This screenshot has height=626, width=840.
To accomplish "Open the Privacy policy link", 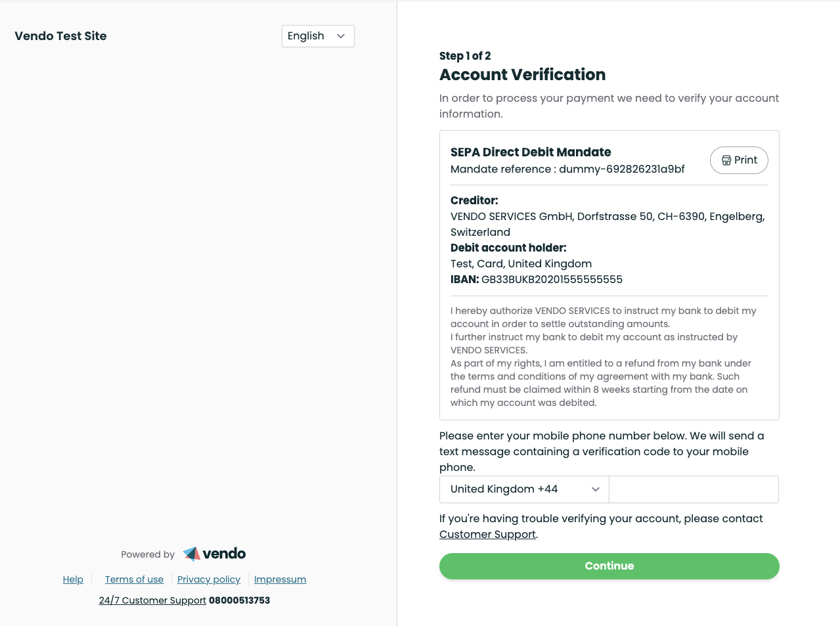I will pyautogui.click(x=209, y=579).
